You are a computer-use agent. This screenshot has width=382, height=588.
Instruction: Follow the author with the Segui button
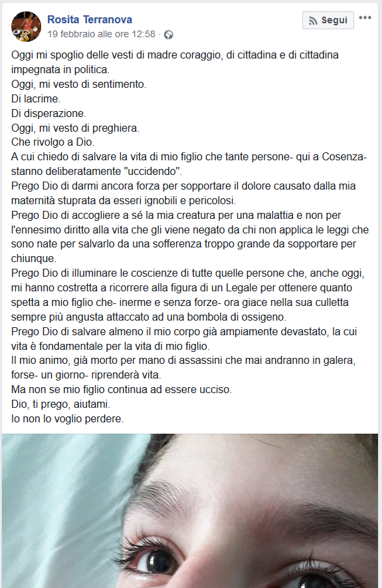(328, 20)
